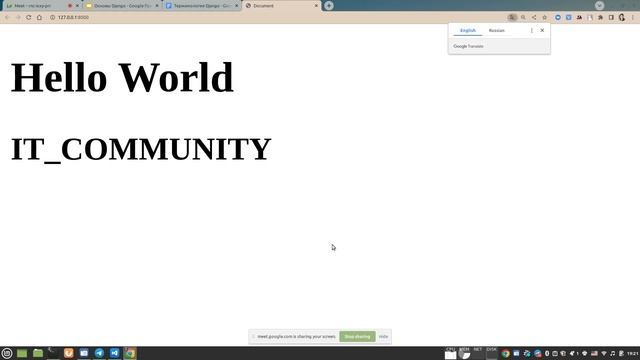Open a new browser tab
Viewport: 640px width, 360px height.
pos(329,6)
